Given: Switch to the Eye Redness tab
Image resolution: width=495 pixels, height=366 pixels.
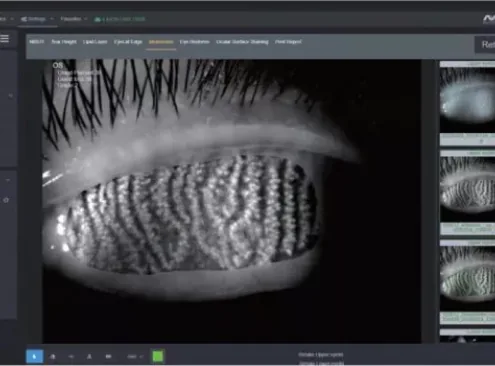Looking at the screenshot, I should click(x=195, y=42).
